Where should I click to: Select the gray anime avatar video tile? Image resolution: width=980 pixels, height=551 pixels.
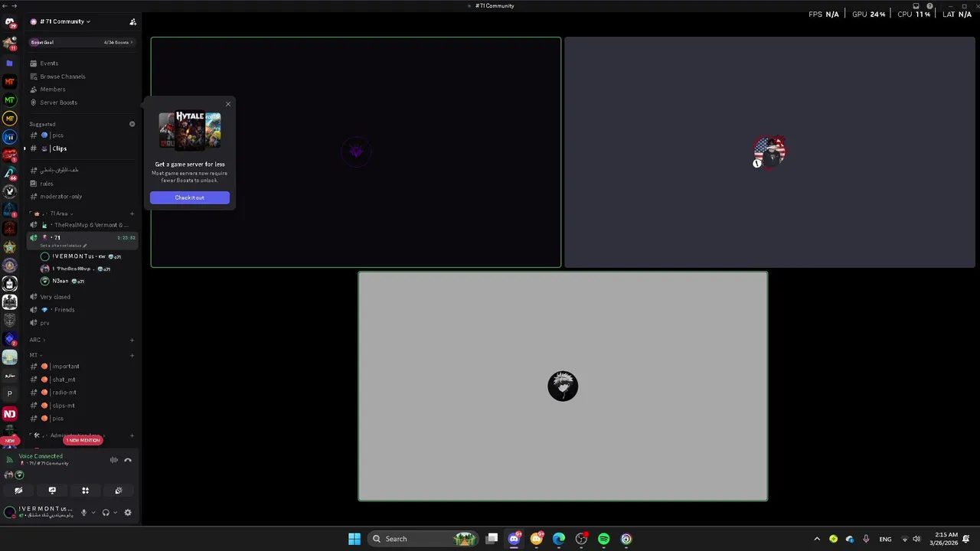[563, 386]
